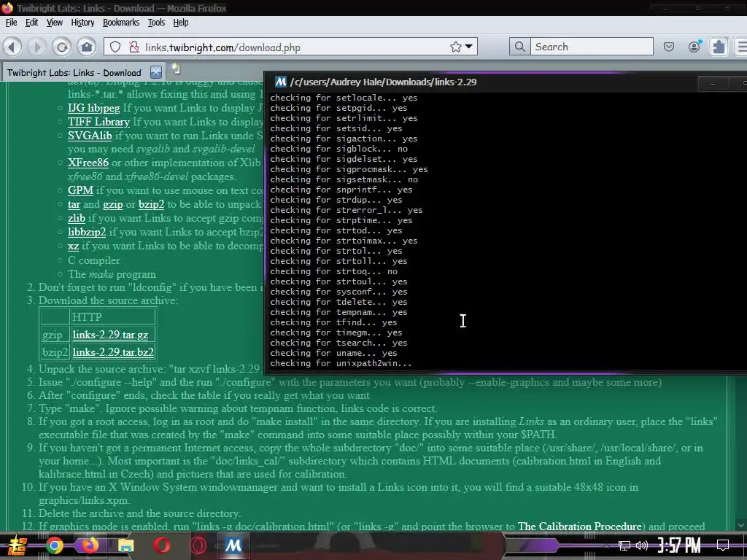
Task: Click the 'checking for sigblock... no' line
Action: point(338,149)
